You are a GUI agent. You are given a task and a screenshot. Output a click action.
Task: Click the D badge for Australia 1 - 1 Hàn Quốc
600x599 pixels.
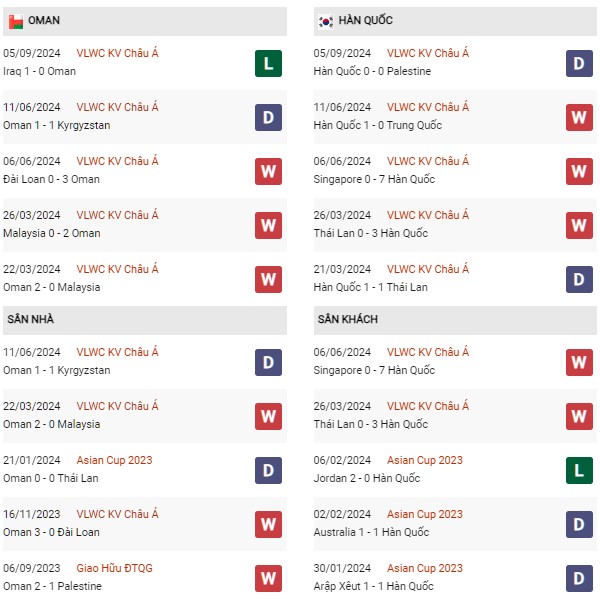click(x=580, y=524)
